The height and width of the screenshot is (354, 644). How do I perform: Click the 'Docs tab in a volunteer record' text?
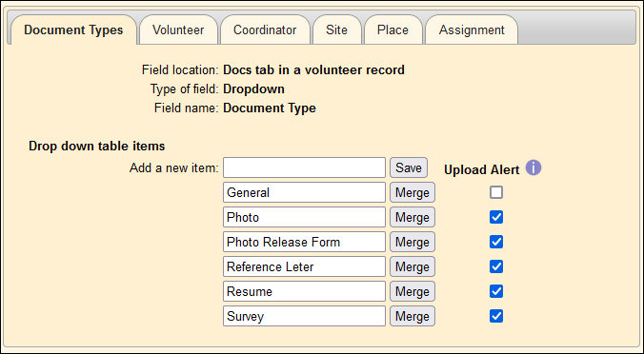coord(313,70)
